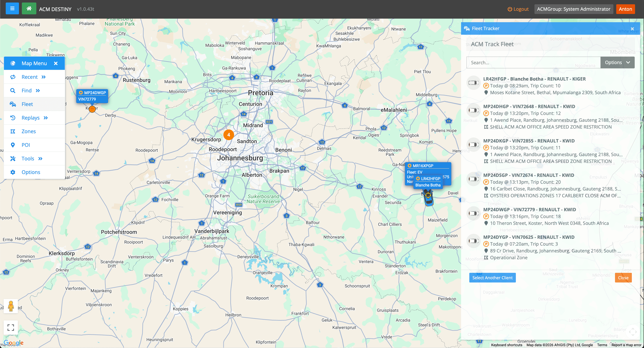Click the vehicle icon for MP24DHGP
This screenshot has width=644, height=348.
coord(473,110)
